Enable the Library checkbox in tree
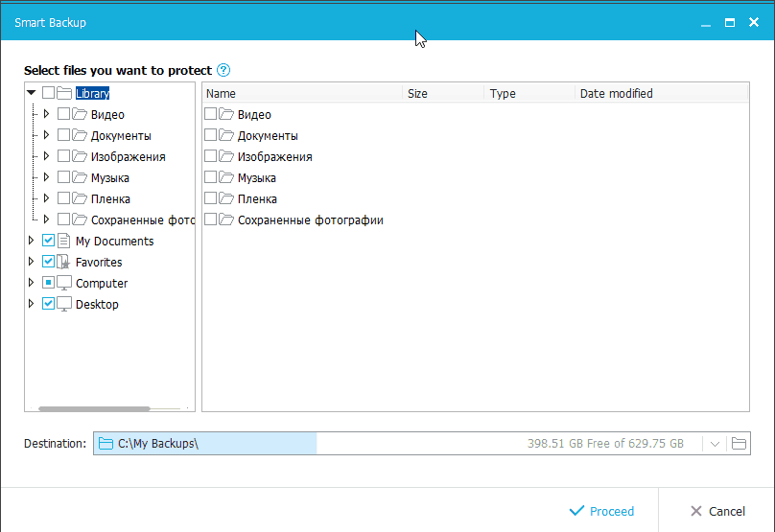The width and height of the screenshot is (775, 532). 49,93
